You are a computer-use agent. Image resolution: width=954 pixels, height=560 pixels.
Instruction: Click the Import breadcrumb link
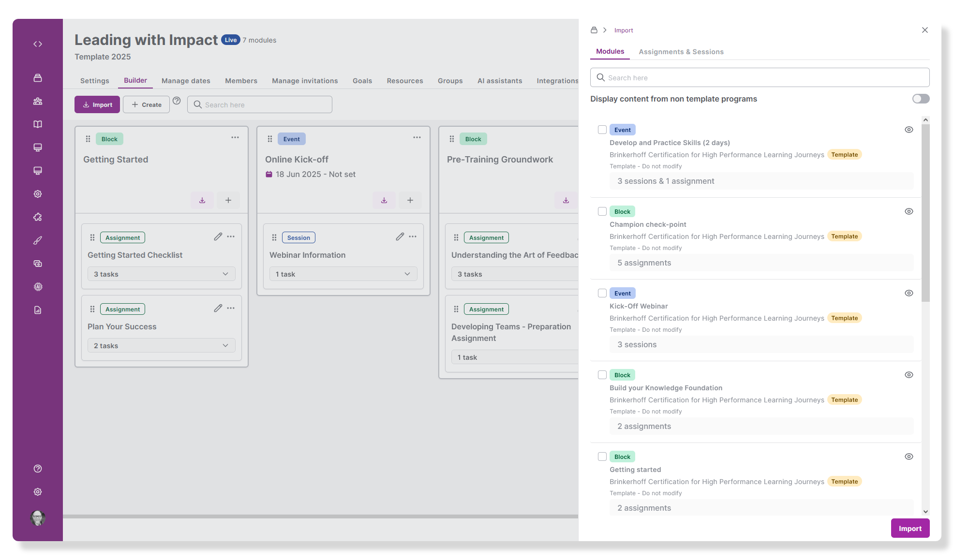pos(624,30)
